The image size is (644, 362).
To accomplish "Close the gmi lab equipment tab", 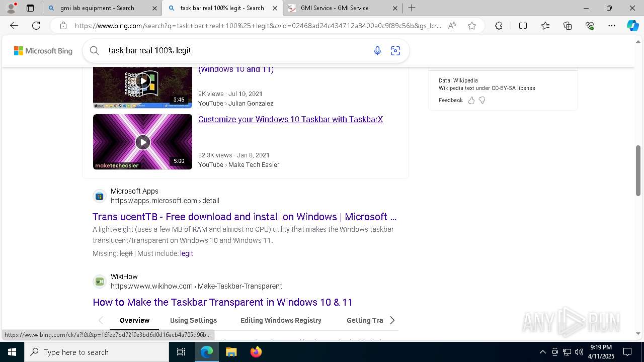I will point(154,8).
